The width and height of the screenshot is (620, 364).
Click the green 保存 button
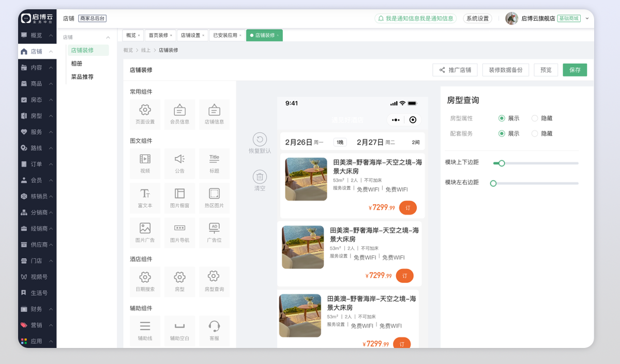click(574, 70)
